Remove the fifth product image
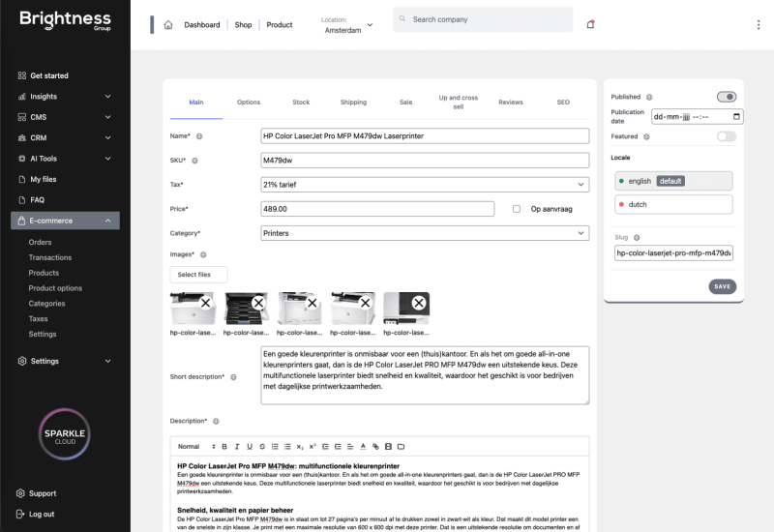This screenshot has height=532, width=774. [x=419, y=303]
